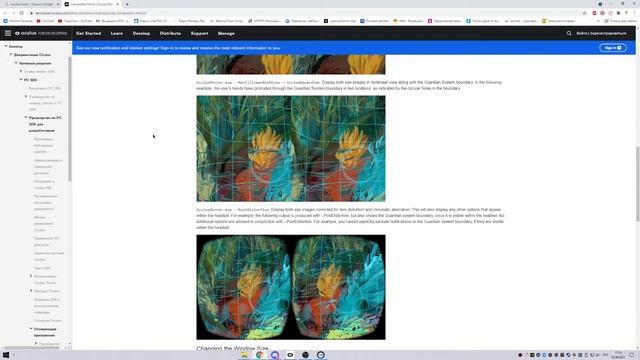Open the Manage menu
640x360 pixels.
click(226, 33)
